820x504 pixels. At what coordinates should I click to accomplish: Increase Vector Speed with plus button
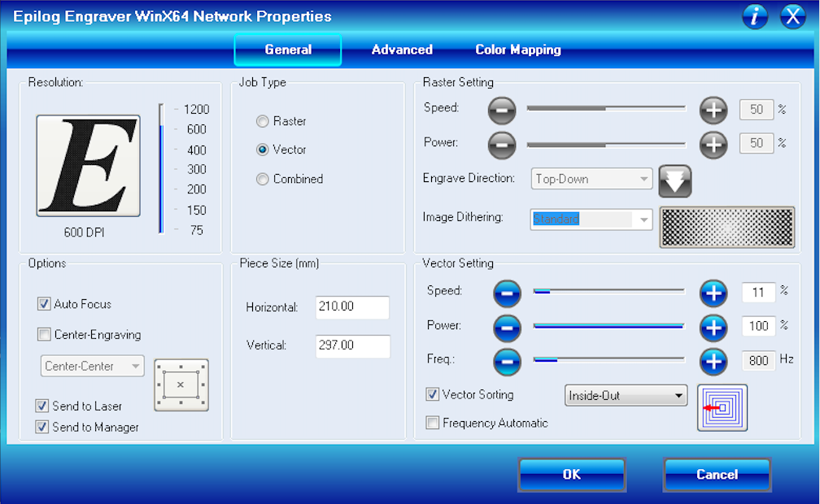coord(713,293)
